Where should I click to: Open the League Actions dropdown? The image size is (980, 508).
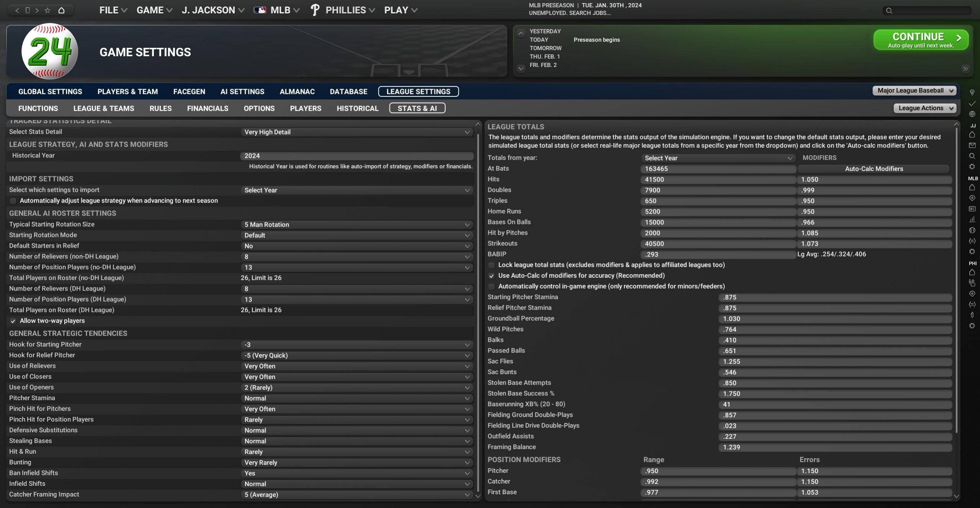(924, 108)
